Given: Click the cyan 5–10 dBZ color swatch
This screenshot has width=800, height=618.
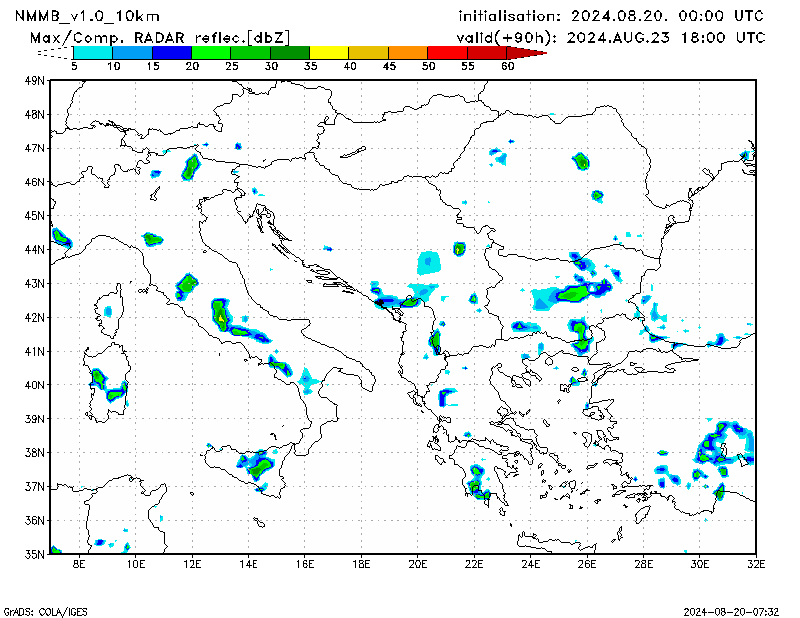Looking at the screenshot, I should pyautogui.click(x=92, y=52).
